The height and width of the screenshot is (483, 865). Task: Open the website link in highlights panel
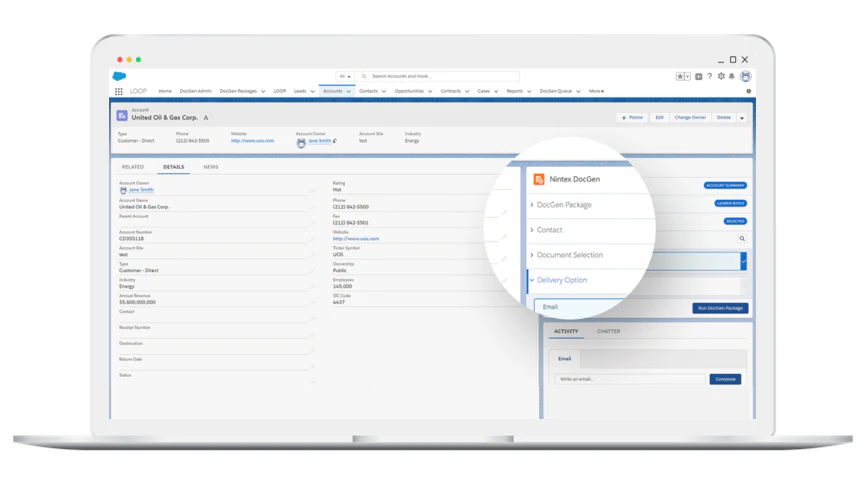pyautogui.click(x=252, y=141)
